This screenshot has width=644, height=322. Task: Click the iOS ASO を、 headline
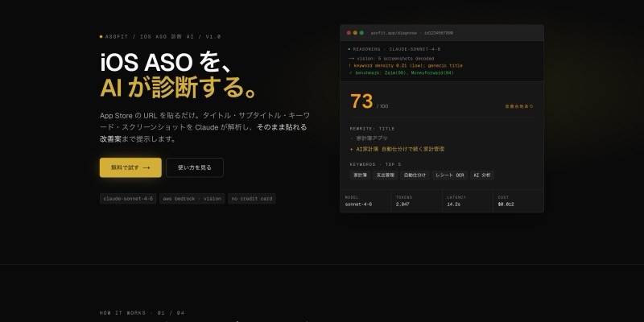[167, 63]
